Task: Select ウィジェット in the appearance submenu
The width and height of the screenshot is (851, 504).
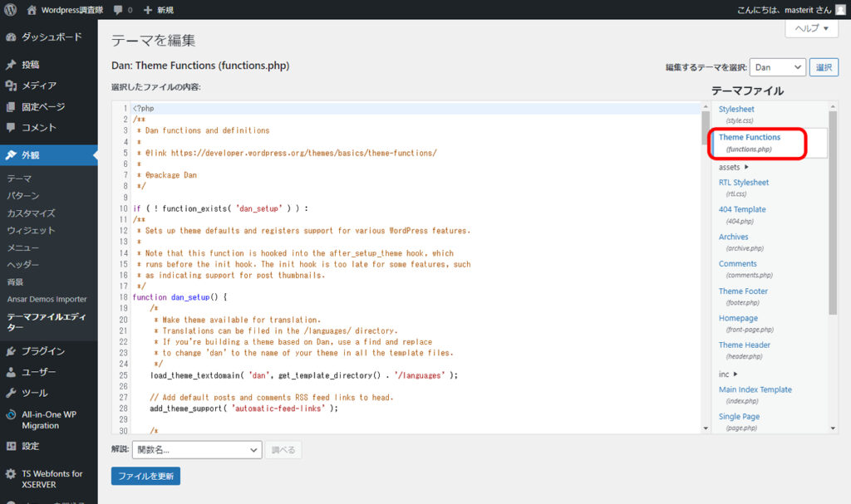Action: (x=31, y=230)
